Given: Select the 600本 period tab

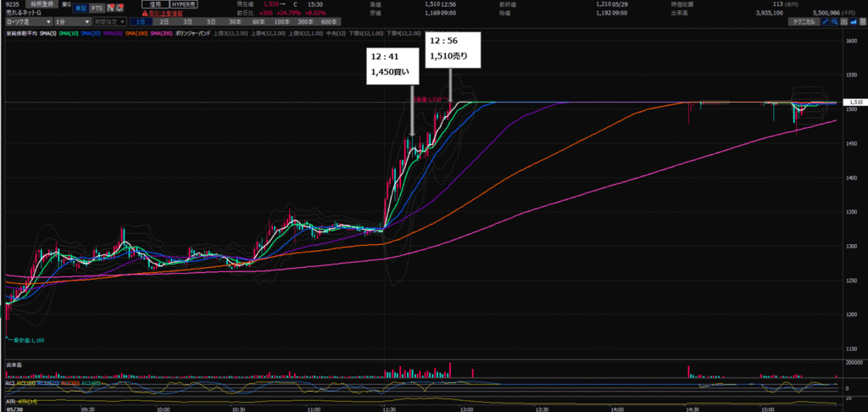Looking at the screenshot, I should point(330,21).
